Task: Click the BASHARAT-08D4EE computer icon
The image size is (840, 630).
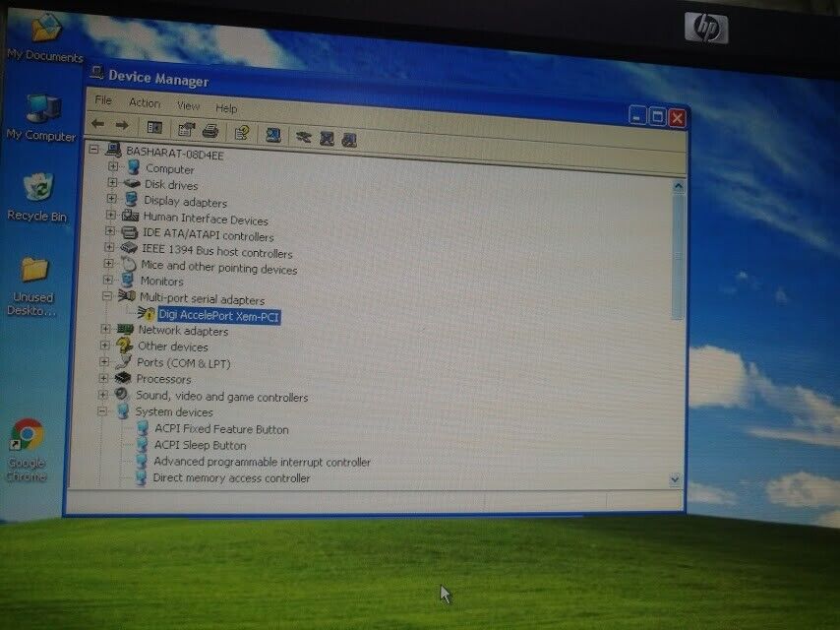Action: (113, 151)
